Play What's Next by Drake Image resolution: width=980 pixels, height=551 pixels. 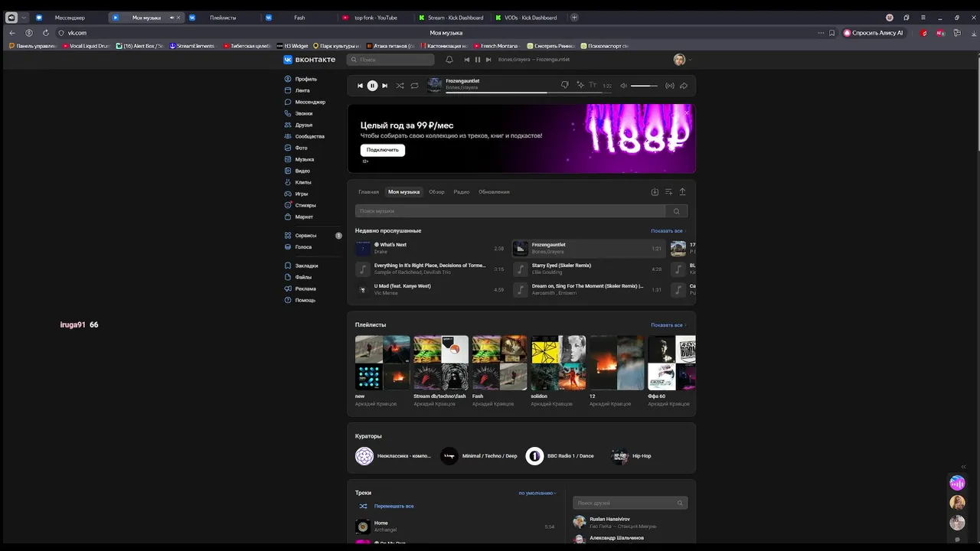tap(430, 248)
